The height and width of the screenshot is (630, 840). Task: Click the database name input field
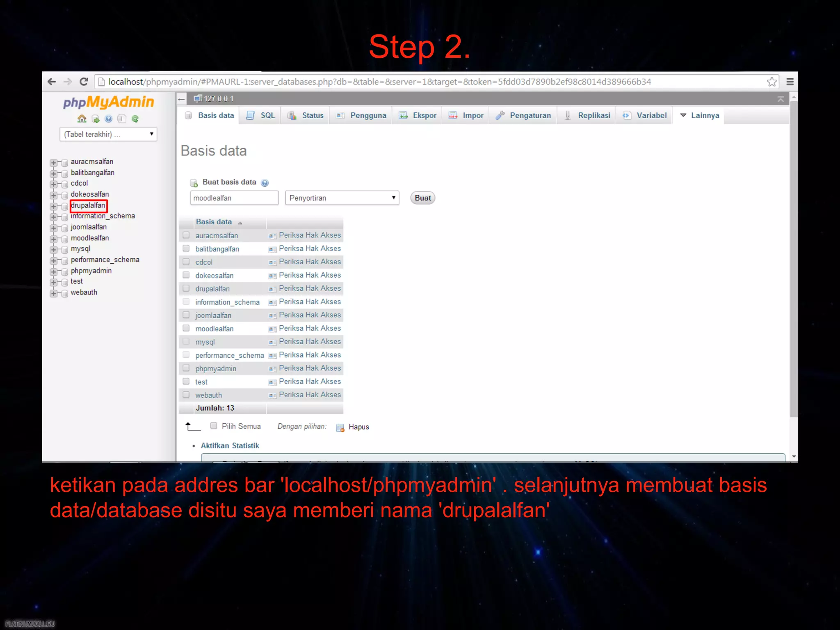click(x=234, y=198)
